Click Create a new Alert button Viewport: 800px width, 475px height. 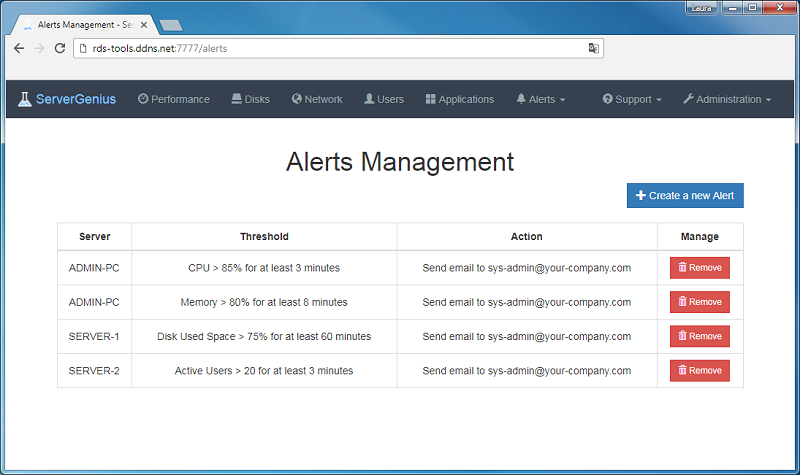pos(685,196)
